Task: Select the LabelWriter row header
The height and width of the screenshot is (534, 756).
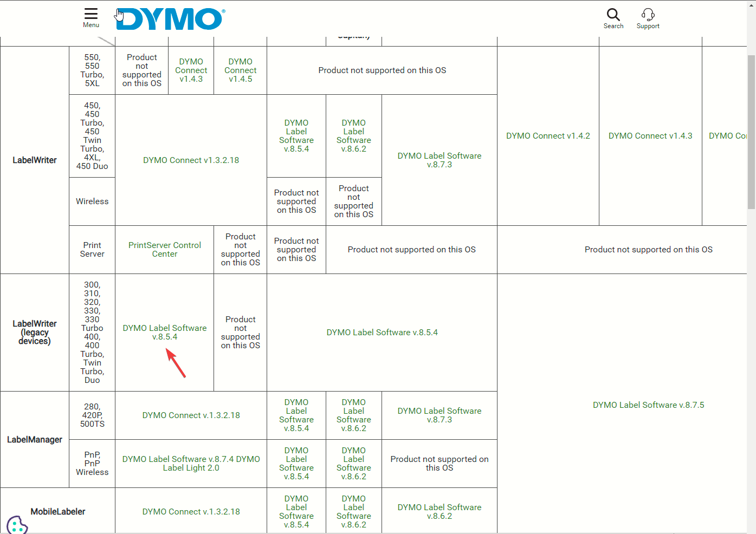Action: click(35, 160)
